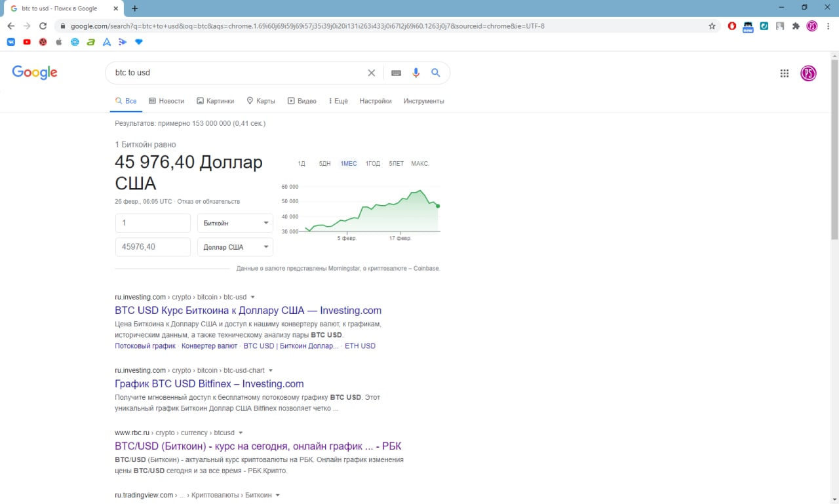Screen dimensions: 839x504
Task: Focus the USD field showing 45976,40
Action: point(153,247)
